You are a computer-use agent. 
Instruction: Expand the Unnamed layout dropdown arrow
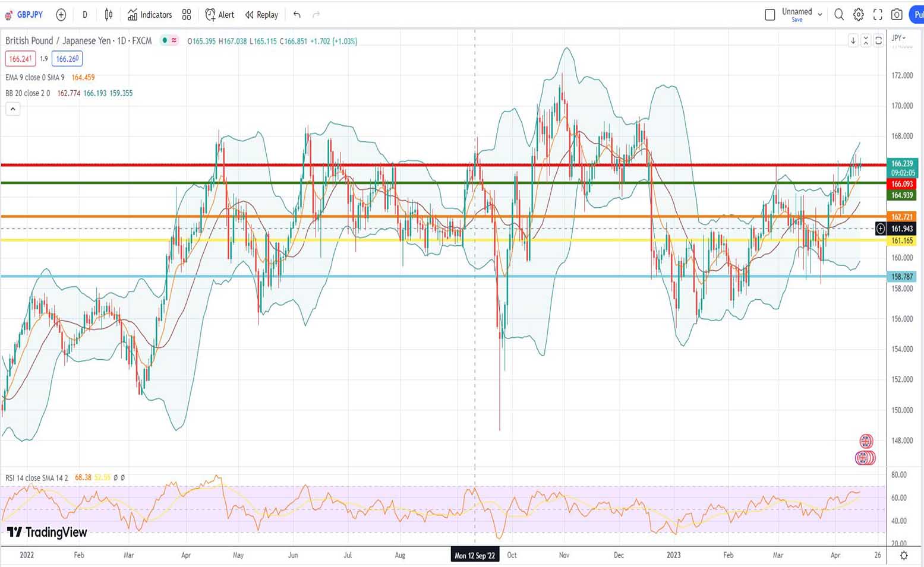point(820,15)
